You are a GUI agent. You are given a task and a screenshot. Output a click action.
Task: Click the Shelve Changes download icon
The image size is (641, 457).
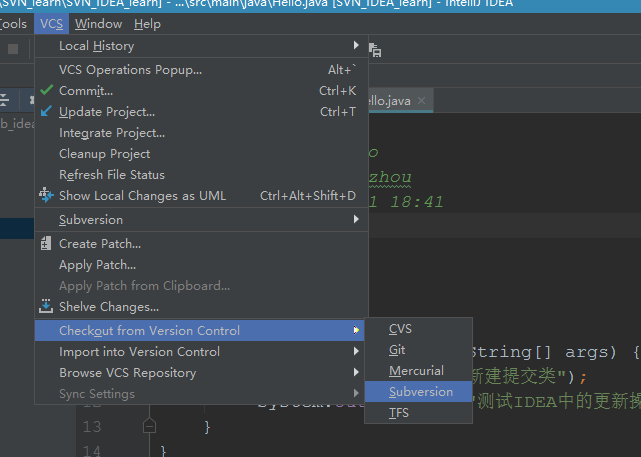46,306
